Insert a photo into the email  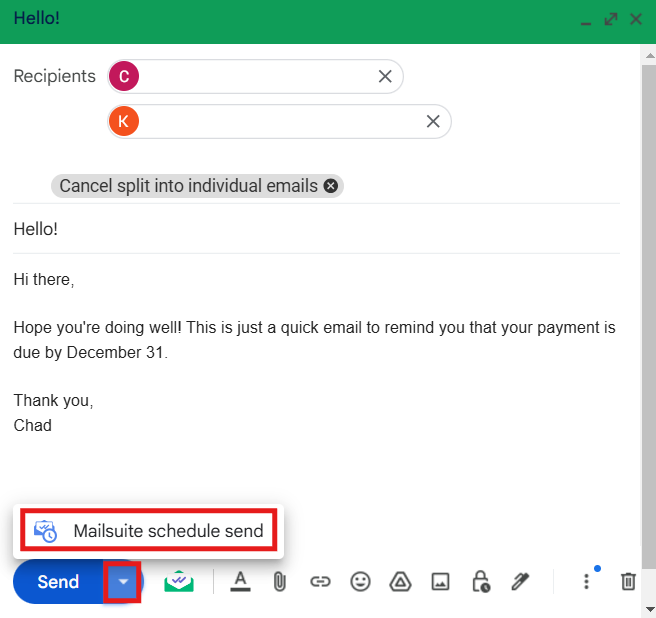tap(440, 581)
